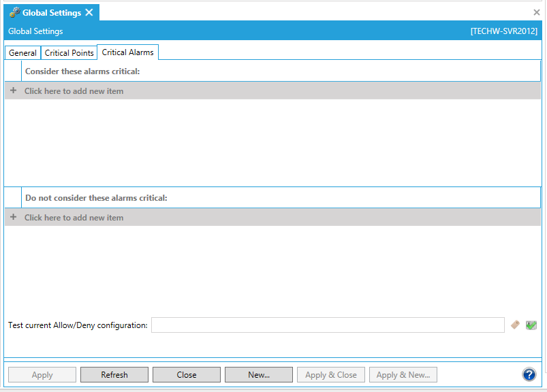Viewport: 547px width, 392px height.
Task: Open help with the blue question mark
Action: point(529,374)
